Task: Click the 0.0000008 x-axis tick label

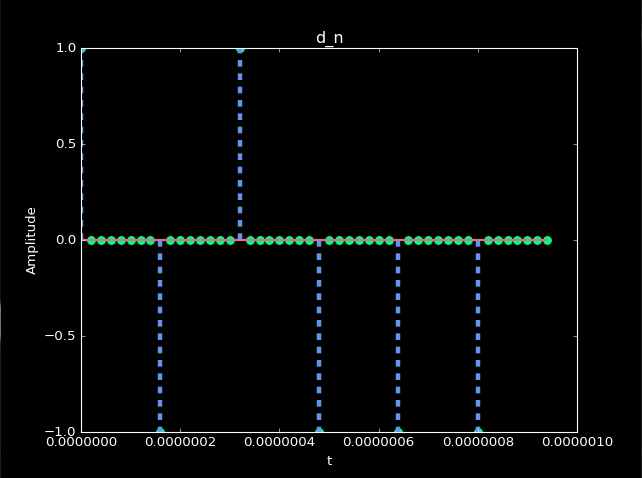Action: click(x=477, y=445)
